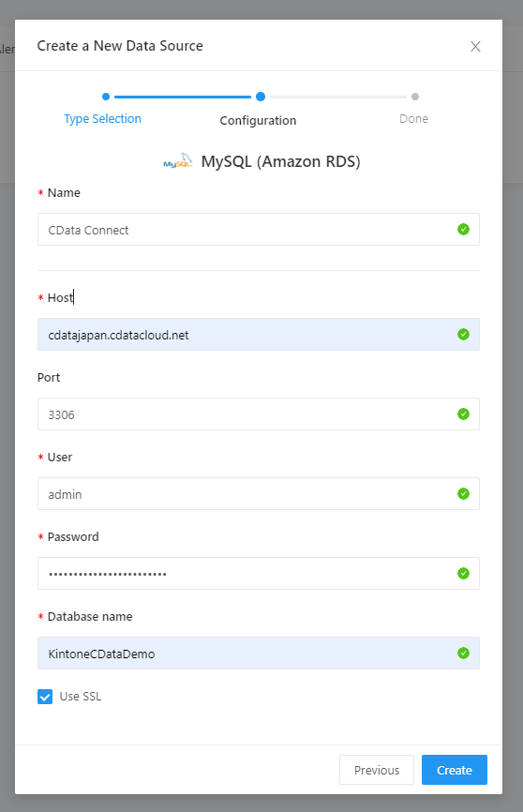Viewport: 523px width, 812px height.
Task: Click the green checkmark in Port field
Action: [463, 414]
